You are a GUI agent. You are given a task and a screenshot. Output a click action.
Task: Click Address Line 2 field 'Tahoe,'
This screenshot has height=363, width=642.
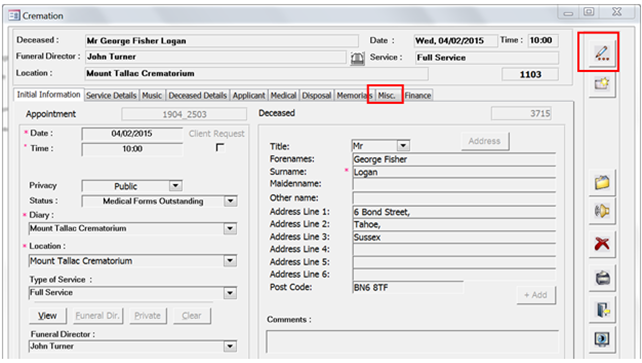click(454, 224)
